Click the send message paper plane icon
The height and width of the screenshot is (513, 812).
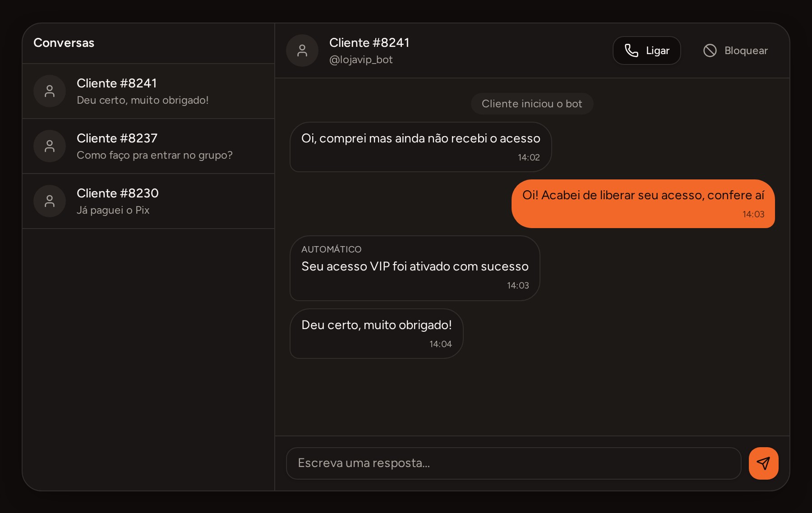click(763, 463)
